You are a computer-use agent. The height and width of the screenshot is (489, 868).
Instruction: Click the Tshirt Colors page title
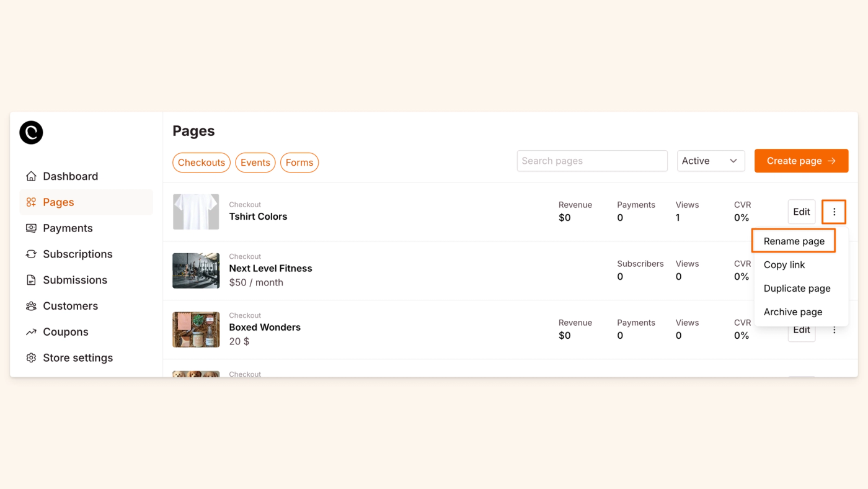coord(258,217)
